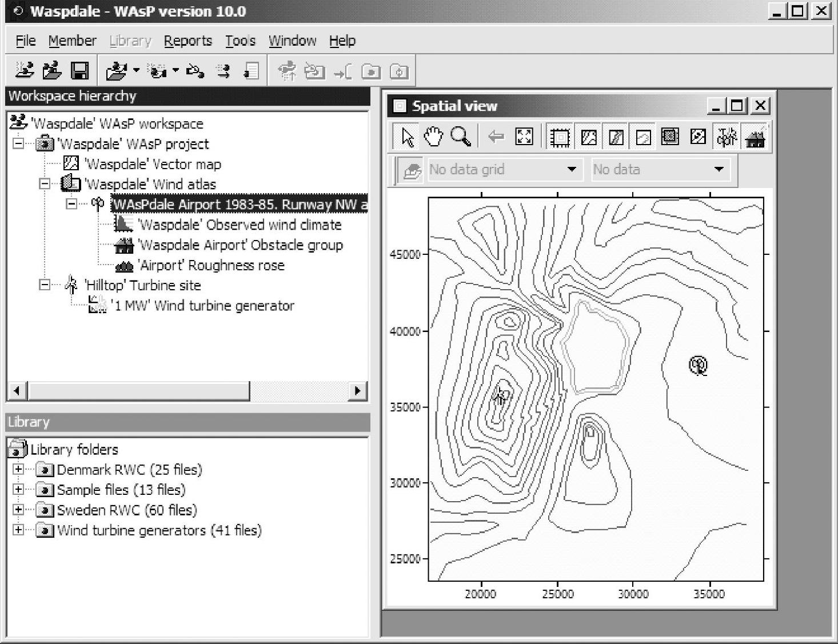Open the 'No data' dropdown
The width and height of the screenshot is (838, 644).
[661, 169]
